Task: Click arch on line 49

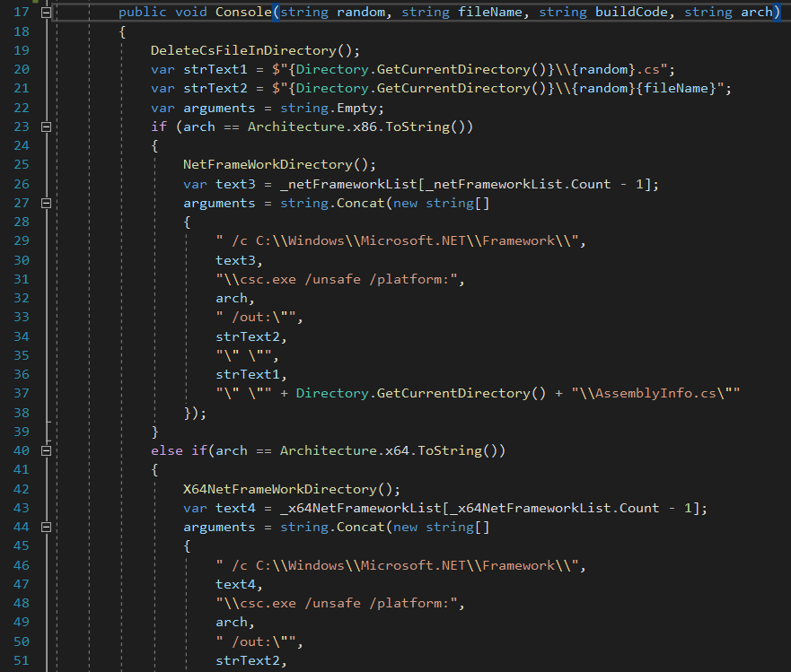Action: (232, 623)
